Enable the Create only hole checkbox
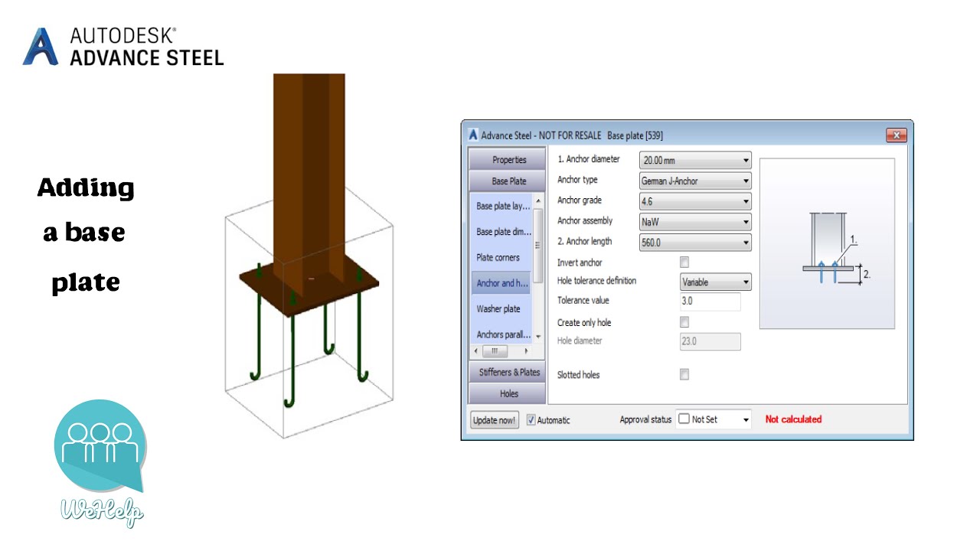The width and height of the screenshot is (980, 551). [684, 322]
